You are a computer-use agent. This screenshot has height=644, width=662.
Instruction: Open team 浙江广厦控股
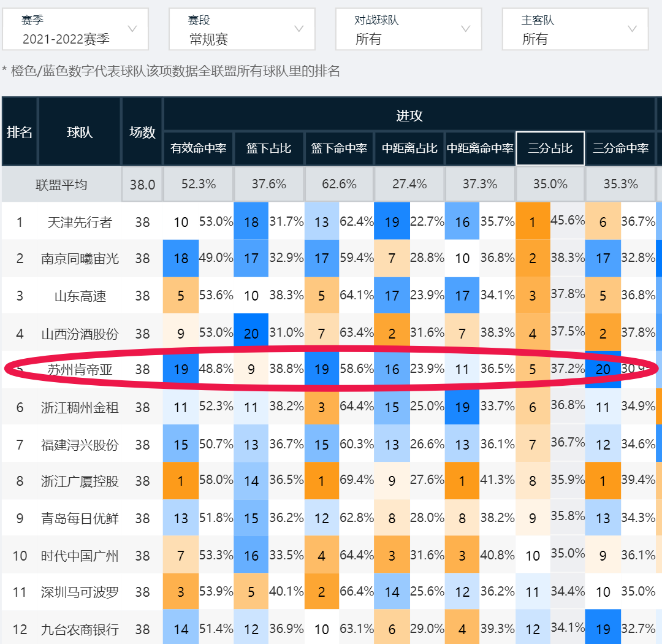pos(80,481)
